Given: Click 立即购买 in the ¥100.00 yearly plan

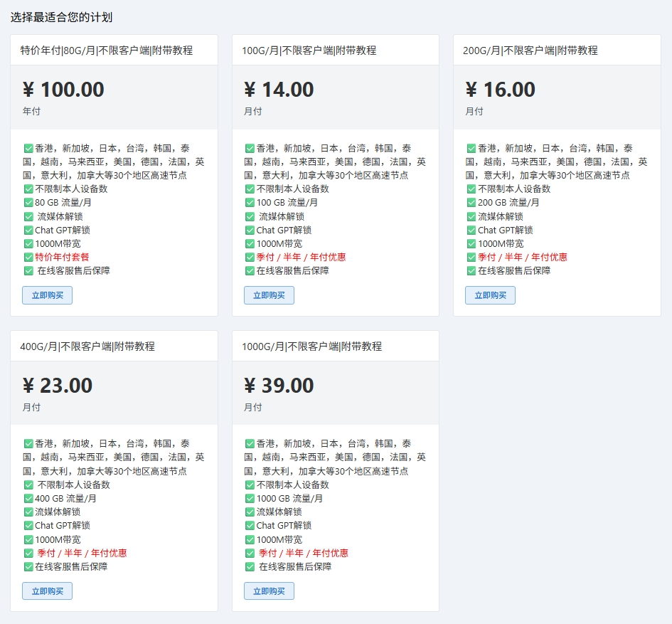Looking at the screenshot, I should (x=47, y=295).
